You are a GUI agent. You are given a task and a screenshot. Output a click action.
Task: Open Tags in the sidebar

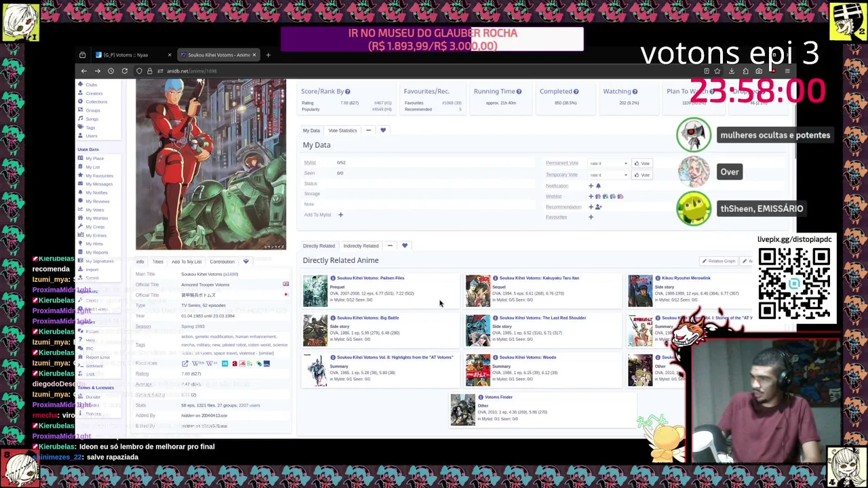pyautogui.click(x=90, y=127)
